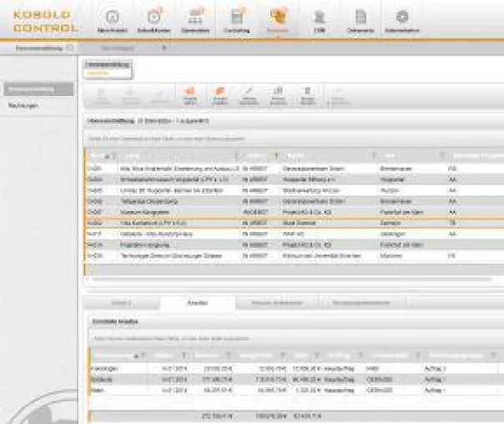
Task: Open filter on client column header
Action: tap(374, 156)
